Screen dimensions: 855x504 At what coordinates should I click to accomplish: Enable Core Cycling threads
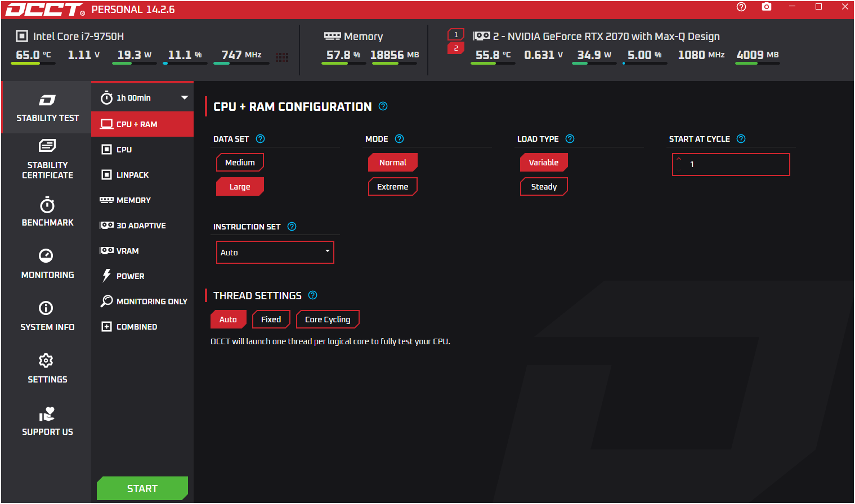[x=328, y=319]
